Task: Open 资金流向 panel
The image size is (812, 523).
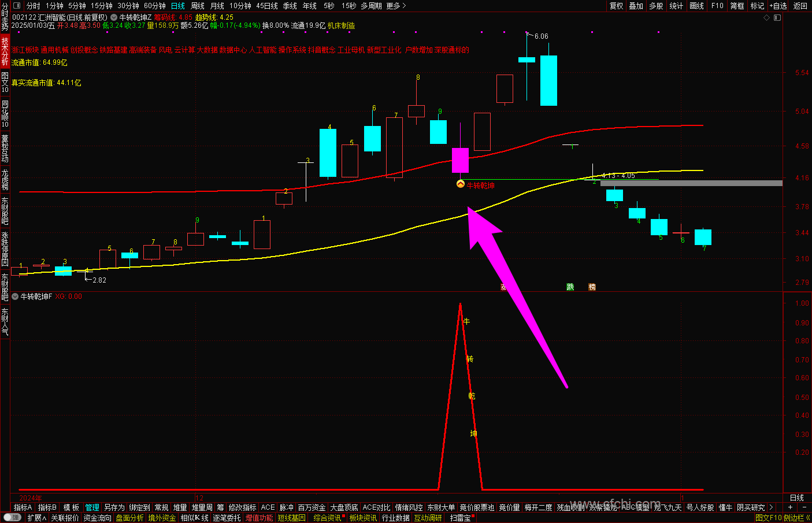Action: point(98,518)
